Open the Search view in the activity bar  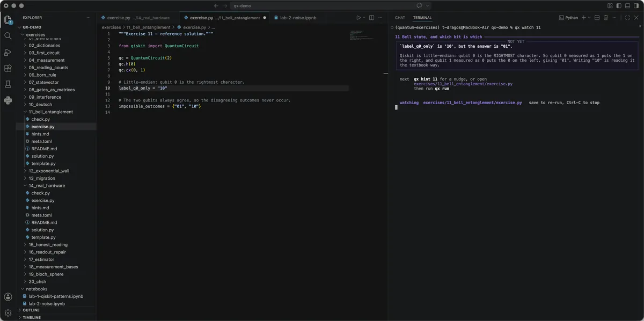click(8, 36)
